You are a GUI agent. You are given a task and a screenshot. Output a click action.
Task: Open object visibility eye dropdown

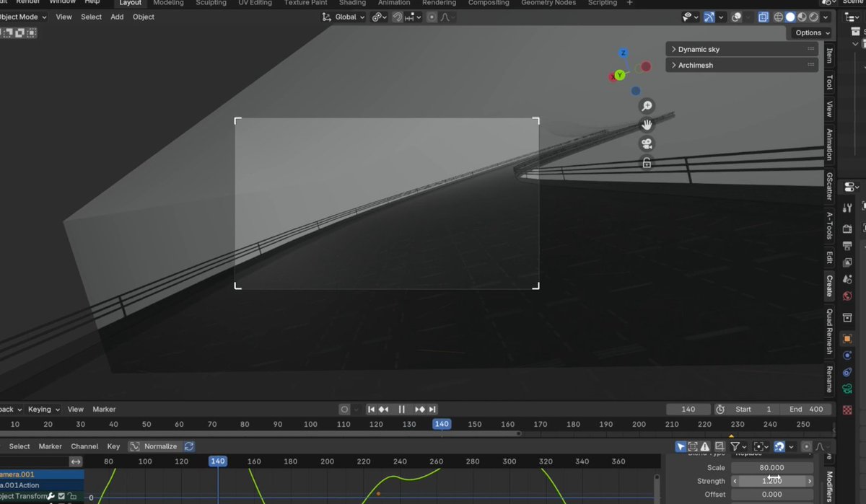tap(691, 17)
